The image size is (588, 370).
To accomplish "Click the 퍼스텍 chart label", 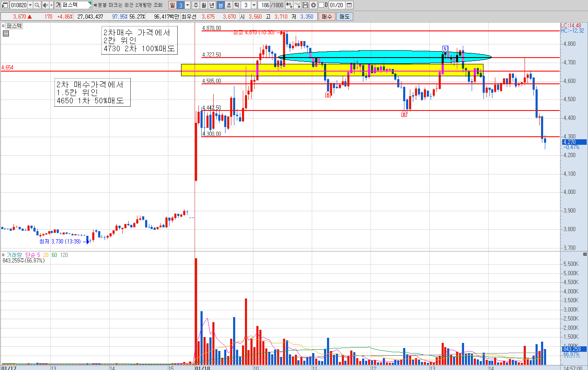I will pyautogui.click(x=14, y=26).
